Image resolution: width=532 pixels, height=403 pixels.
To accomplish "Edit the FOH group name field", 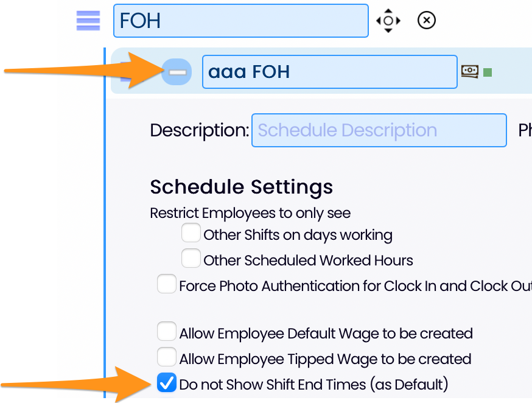I will (x=241, y=21).
